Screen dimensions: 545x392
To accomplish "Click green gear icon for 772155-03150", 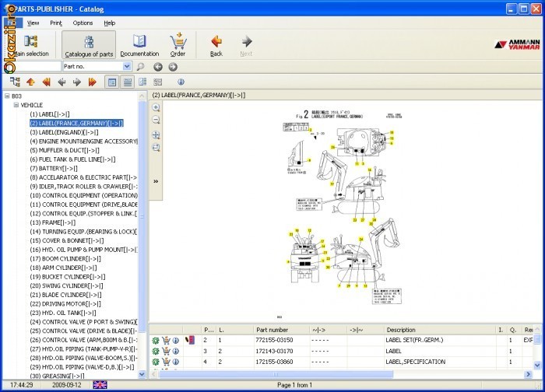I will coord(156,340).
